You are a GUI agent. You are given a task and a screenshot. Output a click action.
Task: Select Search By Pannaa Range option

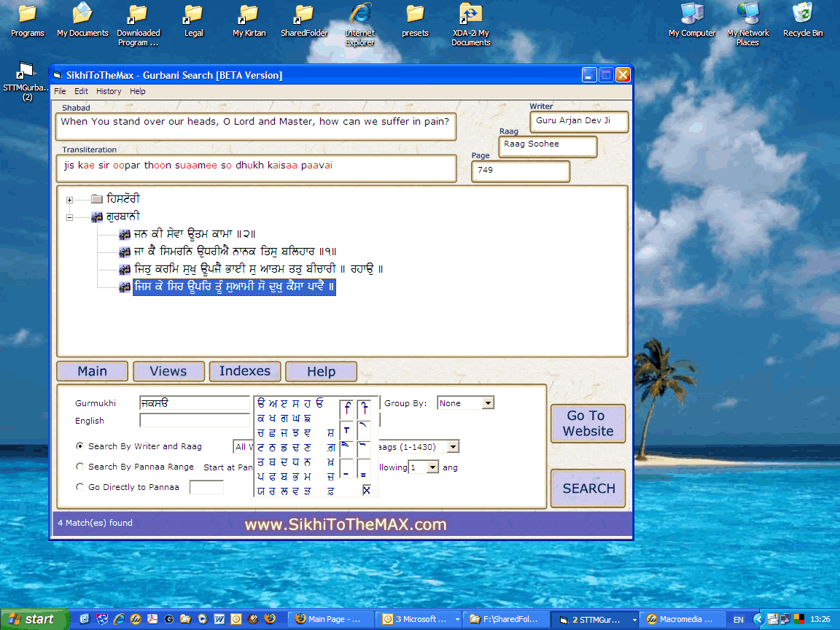pos(79,466)
